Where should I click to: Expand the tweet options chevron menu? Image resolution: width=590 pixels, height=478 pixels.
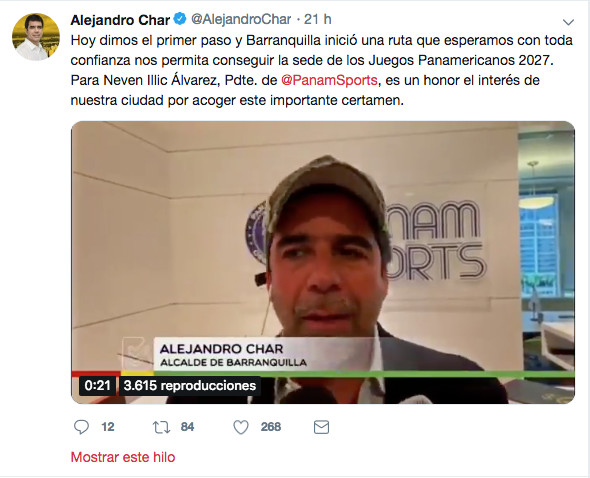[x=568, y=22]
